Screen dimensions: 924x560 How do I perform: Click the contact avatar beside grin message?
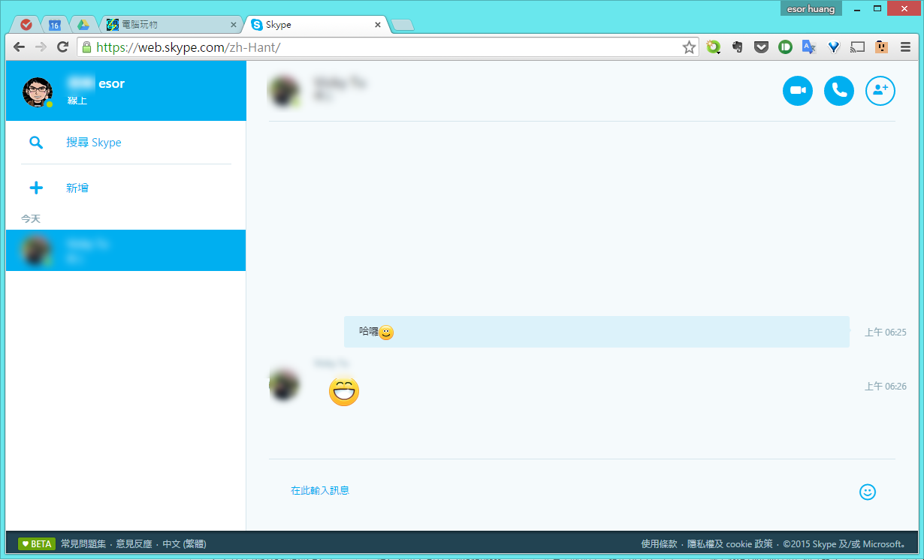click(x=284, y=384)
